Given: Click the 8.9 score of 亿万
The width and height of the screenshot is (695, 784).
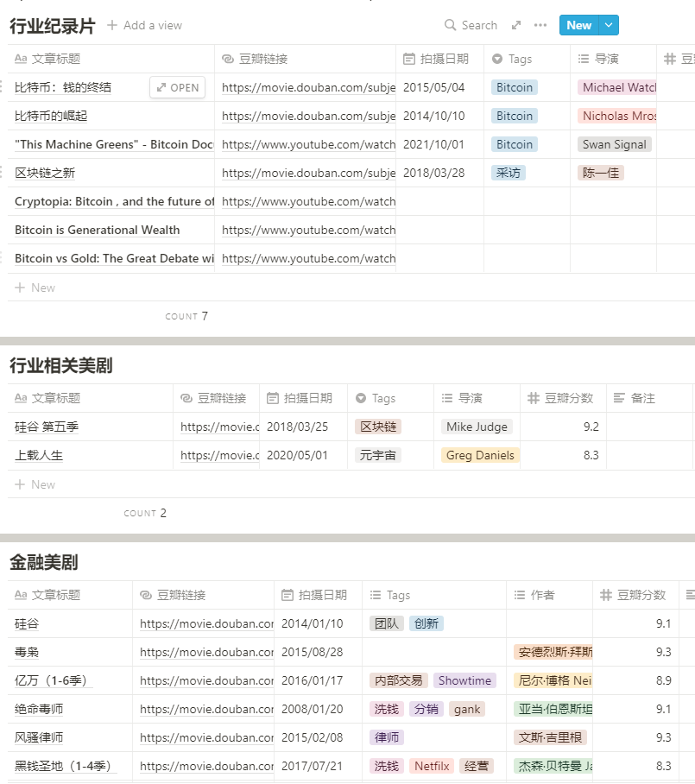Looking at the screenshot, I should point(664,680).
